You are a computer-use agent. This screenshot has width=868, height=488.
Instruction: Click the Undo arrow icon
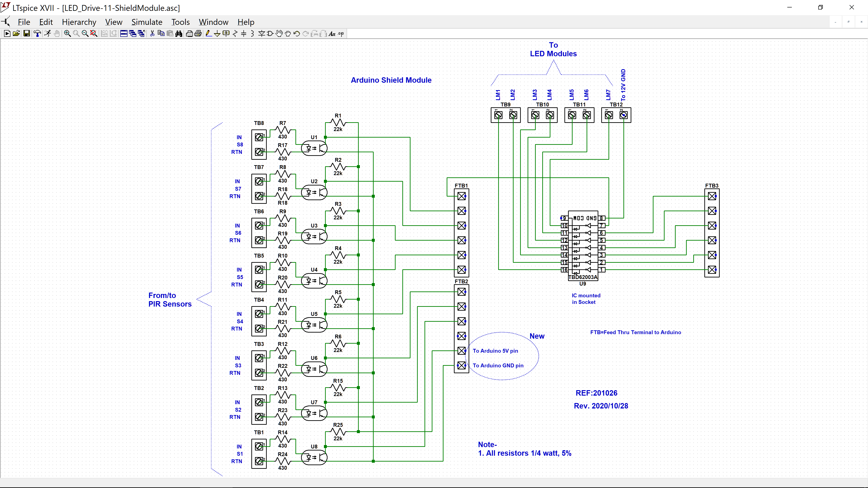[297, 33]
